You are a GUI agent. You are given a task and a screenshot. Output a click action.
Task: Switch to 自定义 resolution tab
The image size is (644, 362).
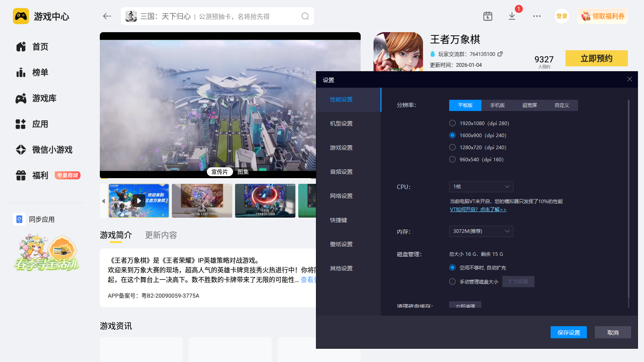(562, 105)
